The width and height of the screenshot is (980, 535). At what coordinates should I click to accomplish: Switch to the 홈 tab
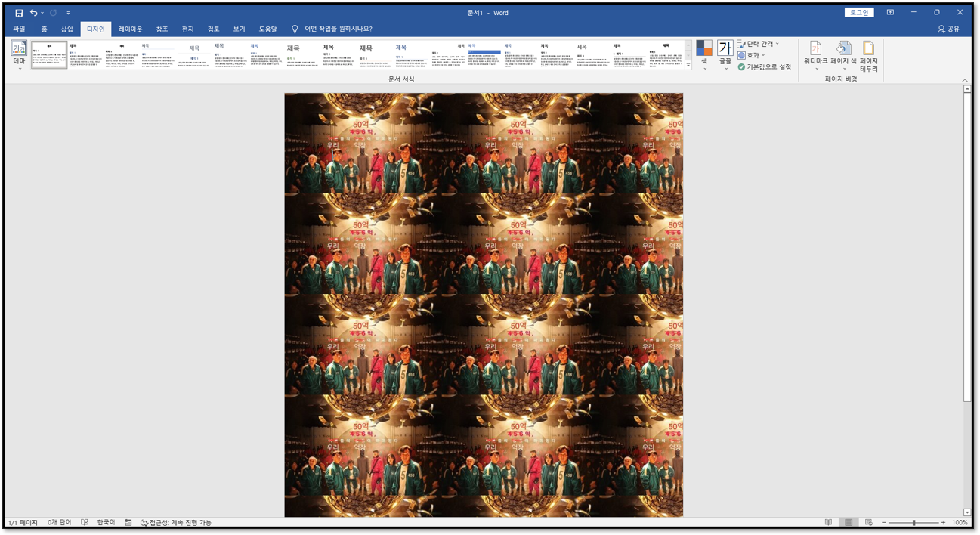[x=44, y=29]
